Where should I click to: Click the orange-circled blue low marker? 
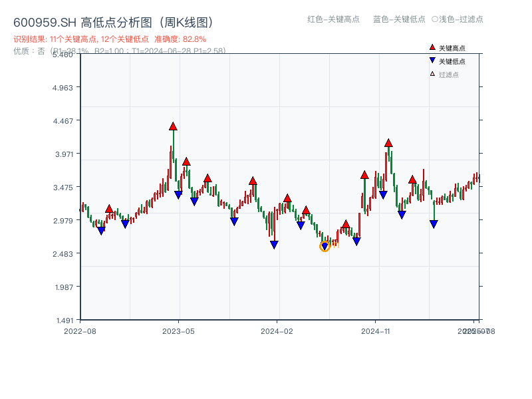[325, 246]
